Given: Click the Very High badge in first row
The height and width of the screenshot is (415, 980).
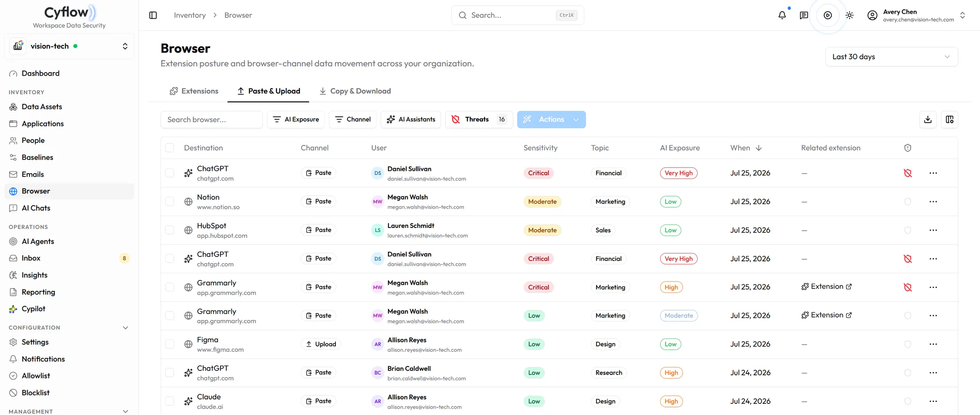Looking at the screenshot, I should tap(678, 173).
